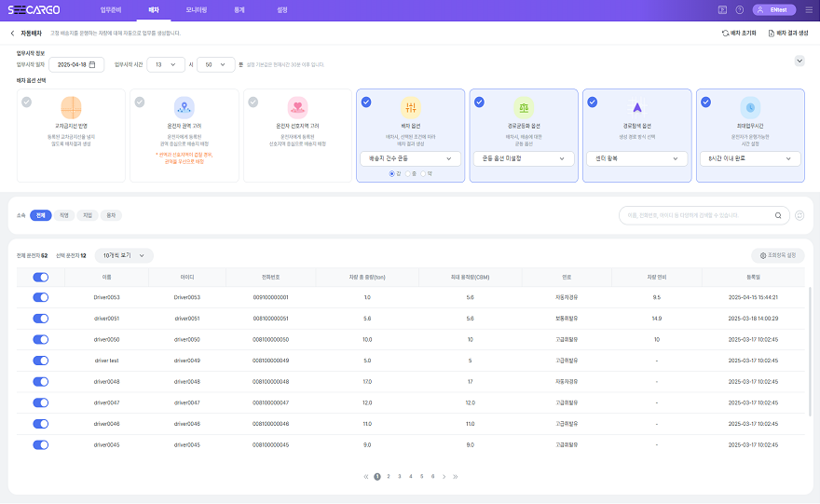Click the 최대업무시간 clock icon
820x504 pixels.
tap(750, 108)
